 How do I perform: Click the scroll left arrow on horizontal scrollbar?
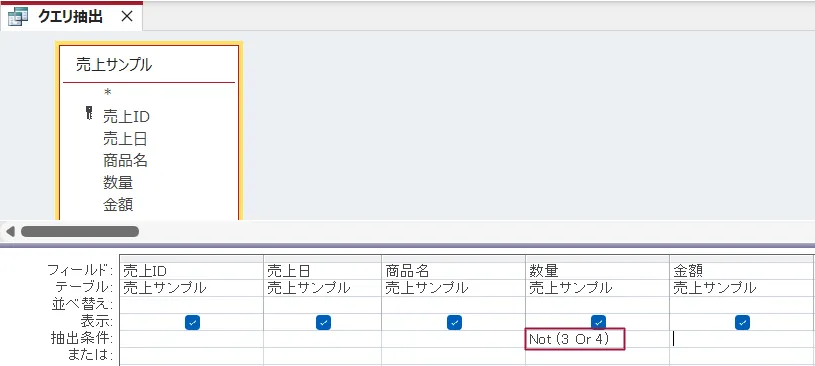10,231
